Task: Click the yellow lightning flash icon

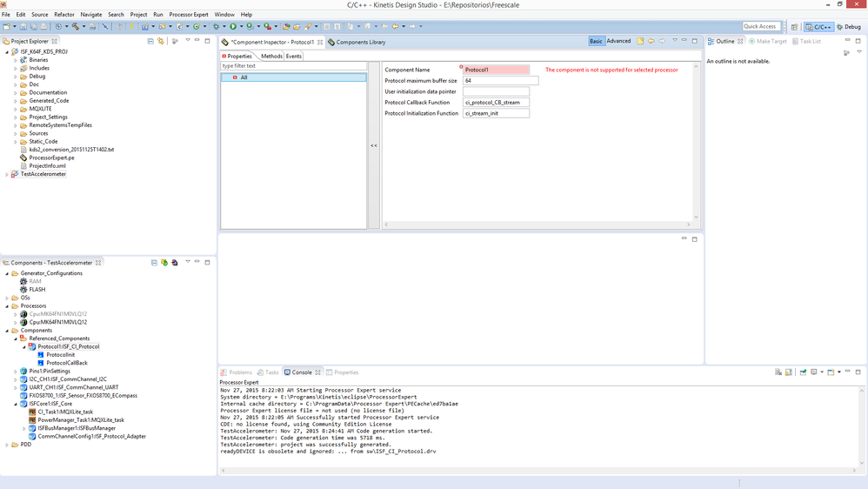Action: (131, 26)
